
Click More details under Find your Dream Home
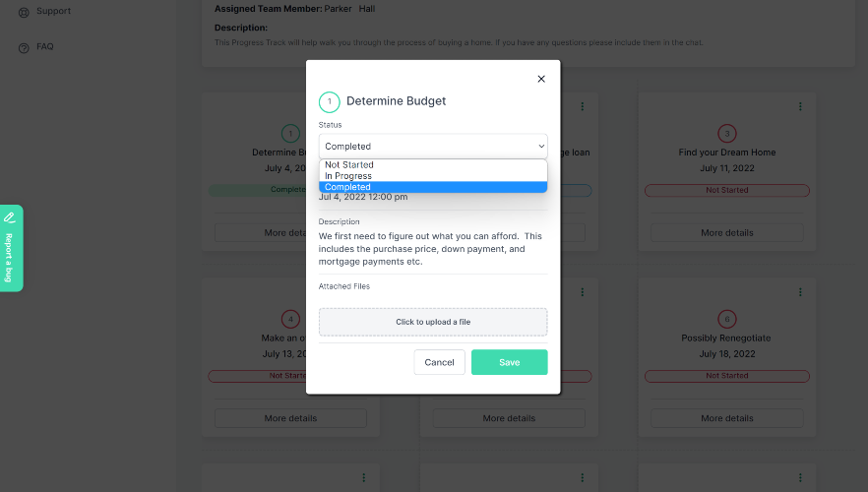click(726, 233)
